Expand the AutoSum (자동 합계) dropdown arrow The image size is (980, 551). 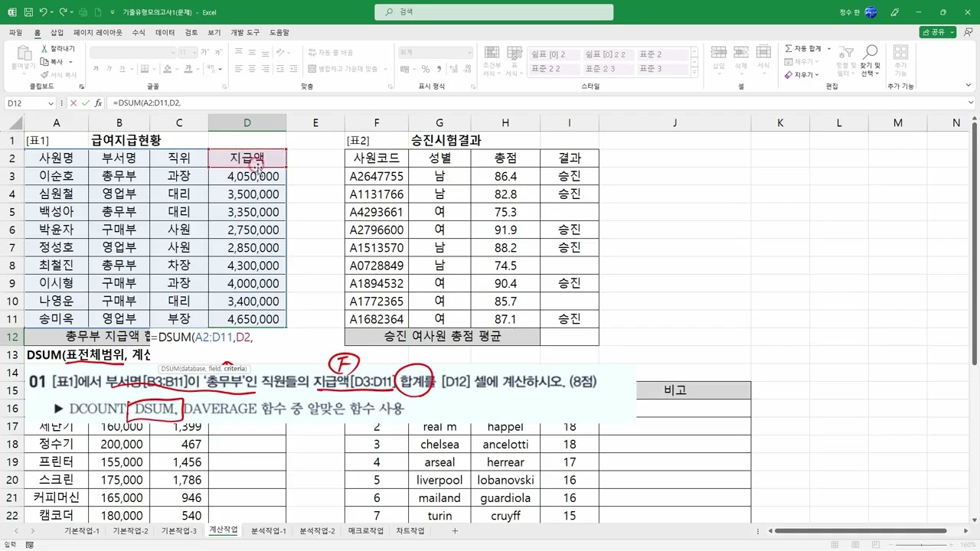point(828,48)
